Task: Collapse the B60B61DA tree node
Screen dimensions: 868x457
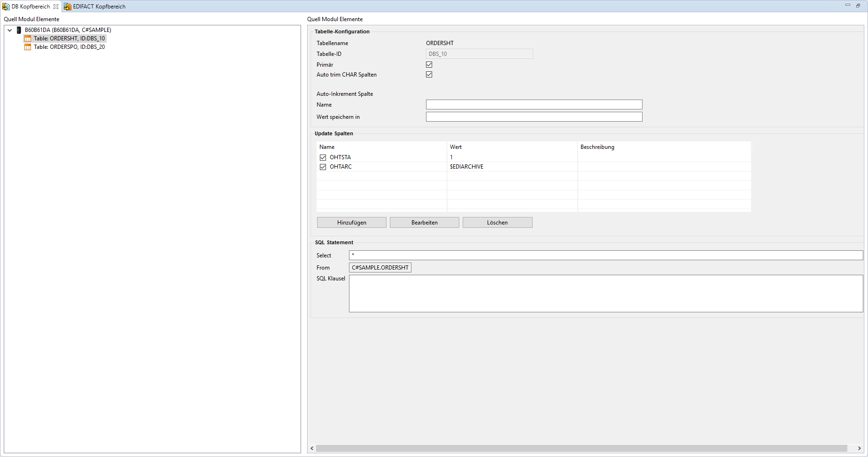Action: [x=10, y=30]
